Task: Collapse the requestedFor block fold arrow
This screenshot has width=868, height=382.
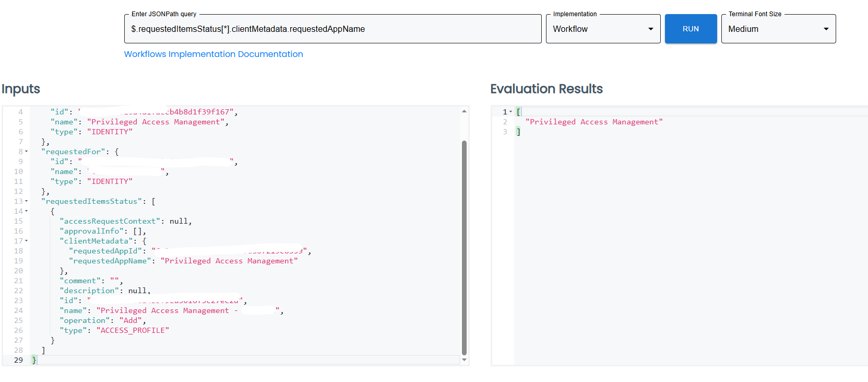Action: (x=27, y=152)
